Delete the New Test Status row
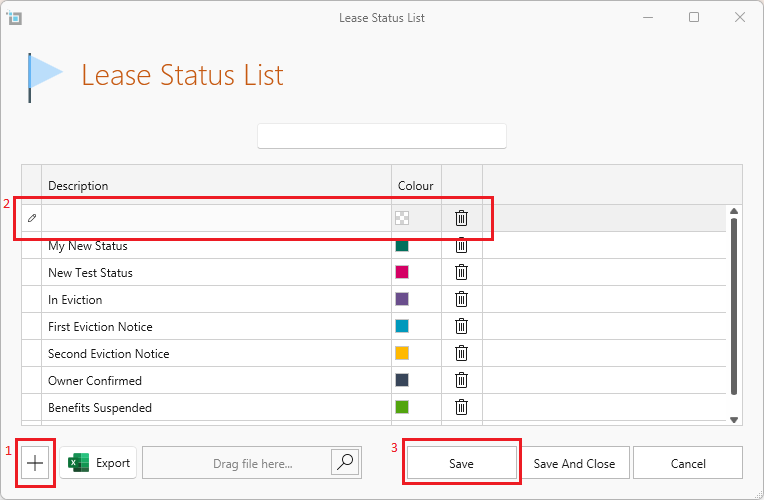Viewport: 764px width, 500px height. [x=461, y=272]
